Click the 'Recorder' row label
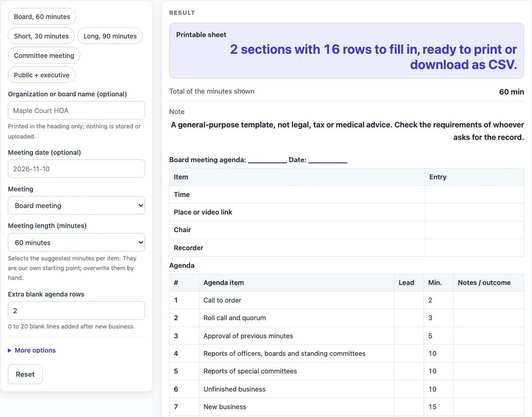Image resolution: width=532 pixels, height=417 pixels. [x=188, y=248]
